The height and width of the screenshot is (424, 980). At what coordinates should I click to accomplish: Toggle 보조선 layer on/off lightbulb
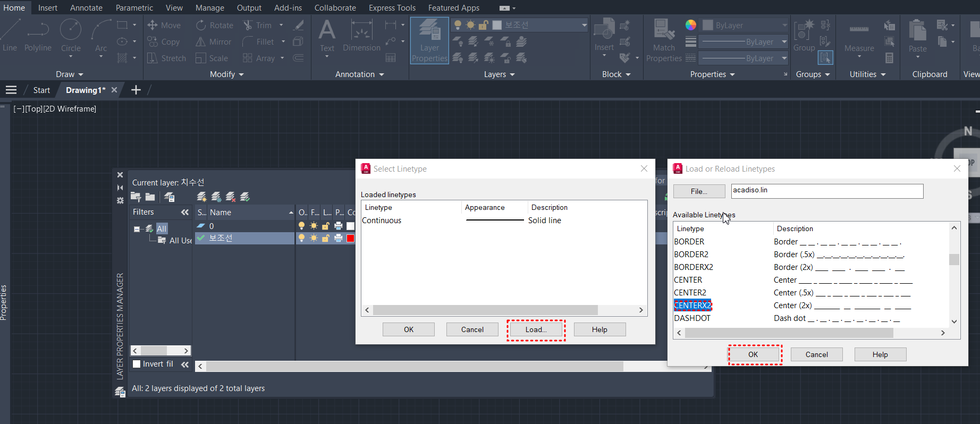[301, 238]
